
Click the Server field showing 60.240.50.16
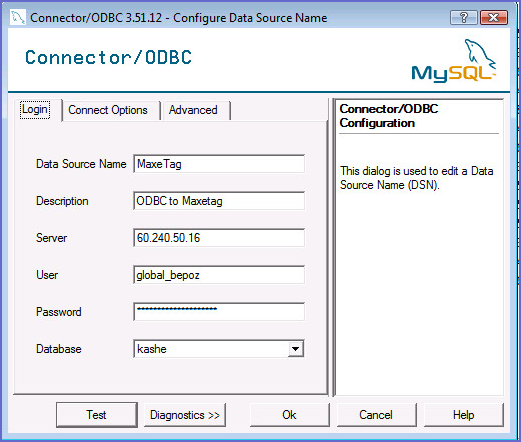pos(219,238)
